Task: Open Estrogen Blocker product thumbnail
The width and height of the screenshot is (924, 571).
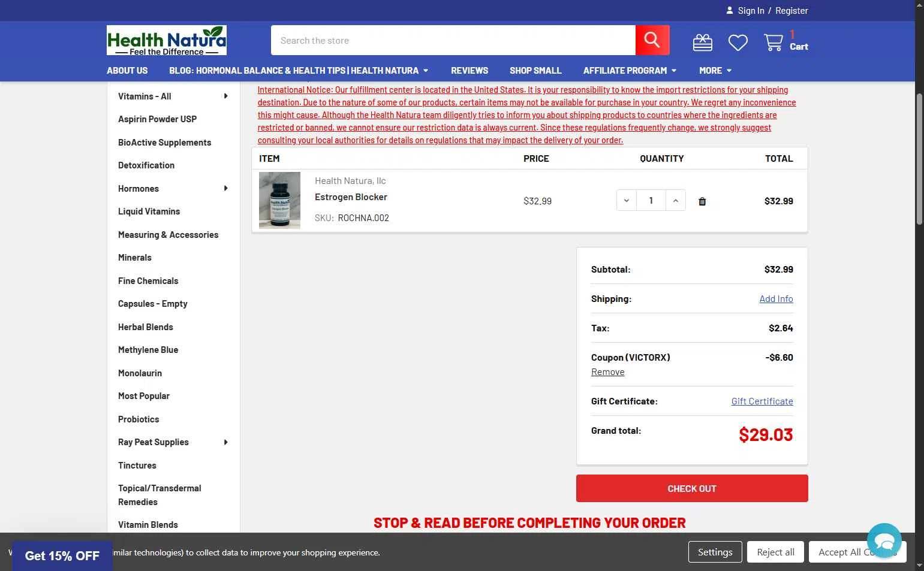Action: [x=279, y=200]
